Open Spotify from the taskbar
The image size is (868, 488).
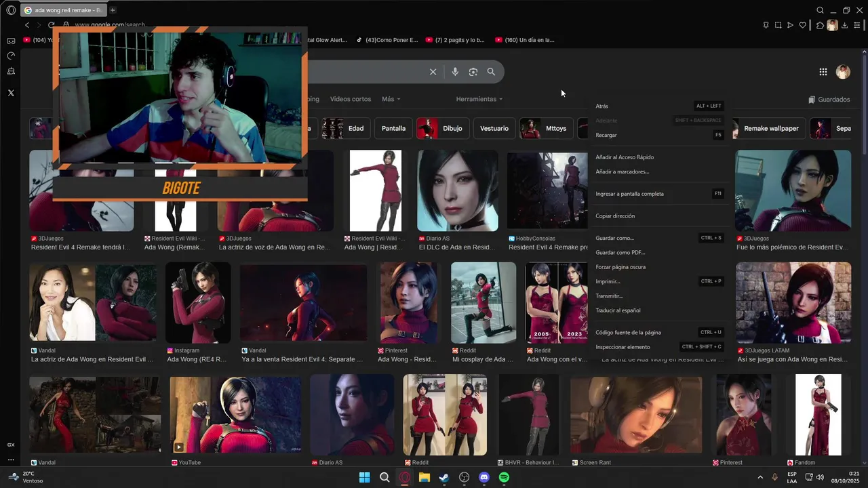[504, 477]
